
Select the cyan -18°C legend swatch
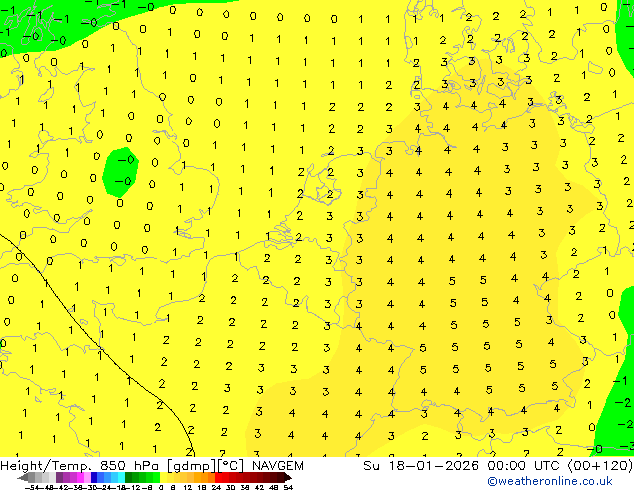(x=121, y=478)
